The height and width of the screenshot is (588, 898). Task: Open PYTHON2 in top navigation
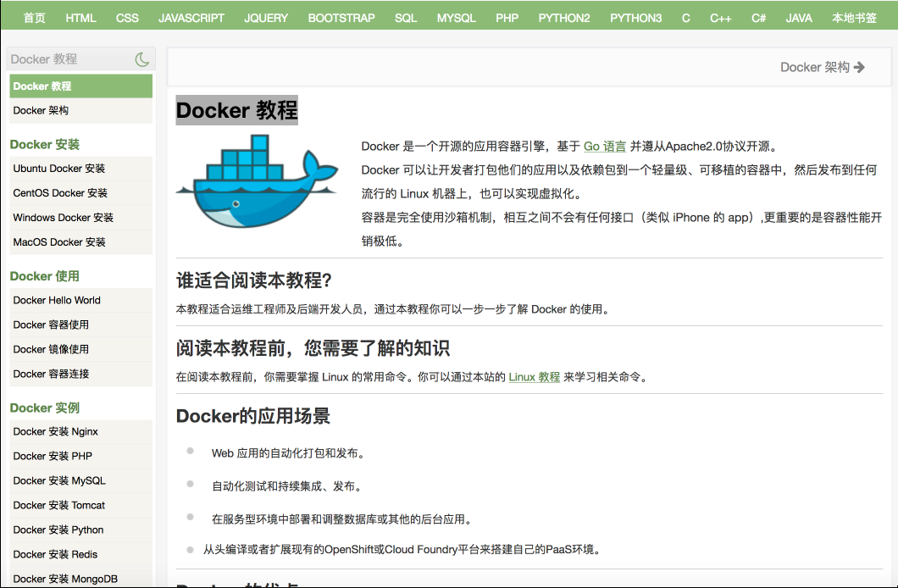point(564,18)
